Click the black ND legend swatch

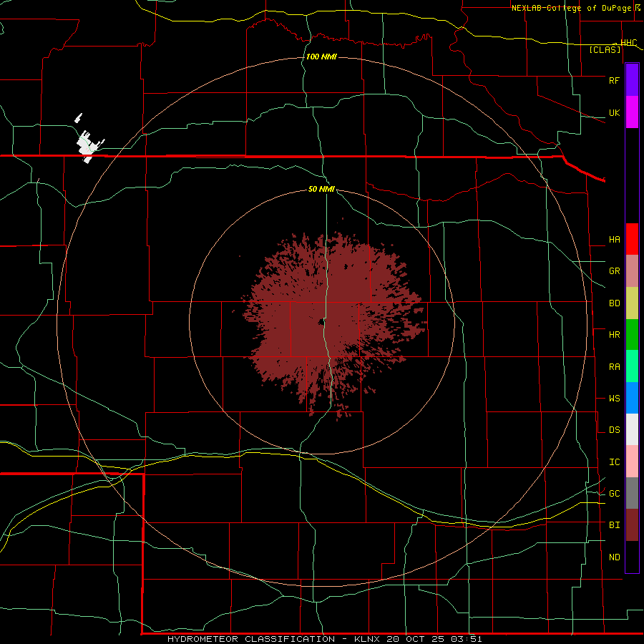click(632, 557)
